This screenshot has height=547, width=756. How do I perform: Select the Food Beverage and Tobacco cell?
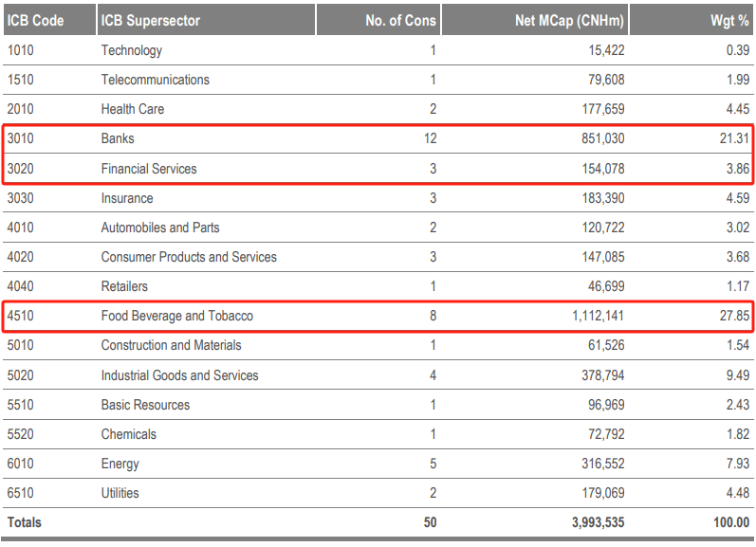point(177,316)
